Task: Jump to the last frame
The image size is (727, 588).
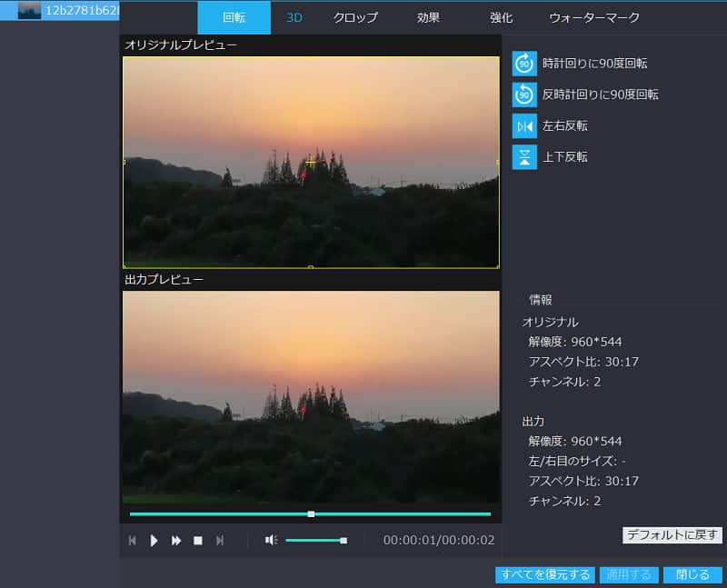Action: (219, 540)
